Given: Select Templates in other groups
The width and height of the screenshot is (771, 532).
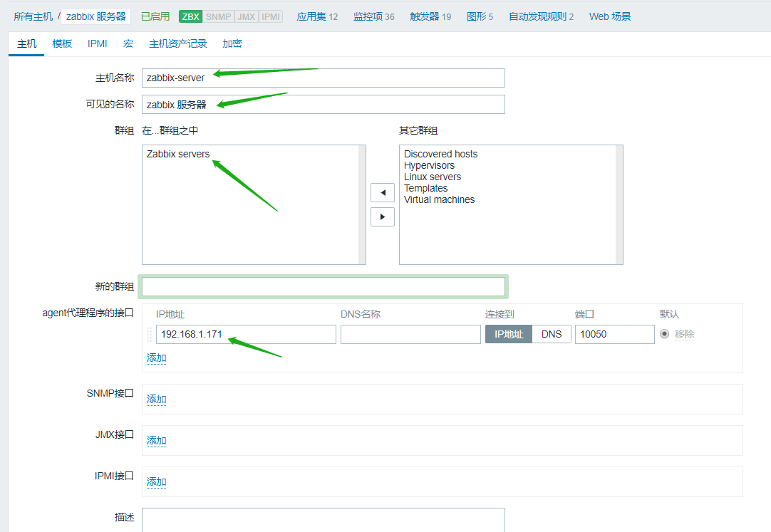Looking at the screenshot, I should (x=426, y=188).
